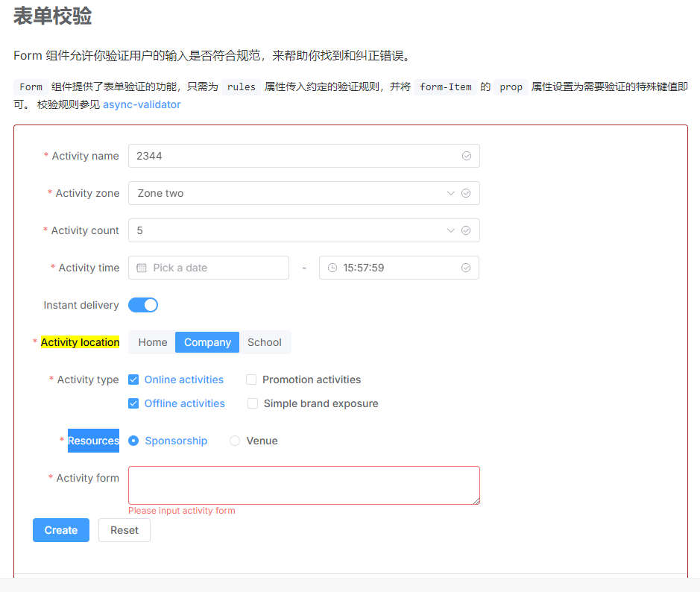The image size is (700, 592).
Task: Click the 'prop' inline code text
Action: 511,87
